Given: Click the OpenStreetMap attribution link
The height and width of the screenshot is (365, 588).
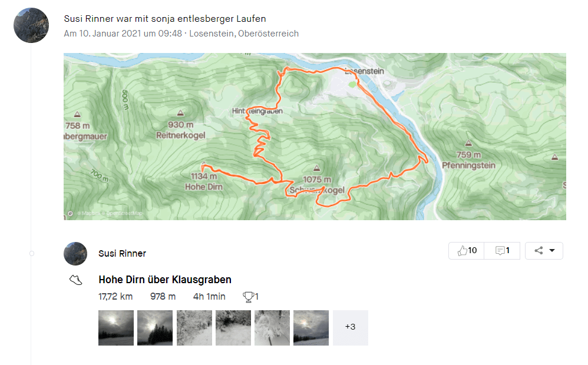Looking at the screenshot, I should pos(125,213).
